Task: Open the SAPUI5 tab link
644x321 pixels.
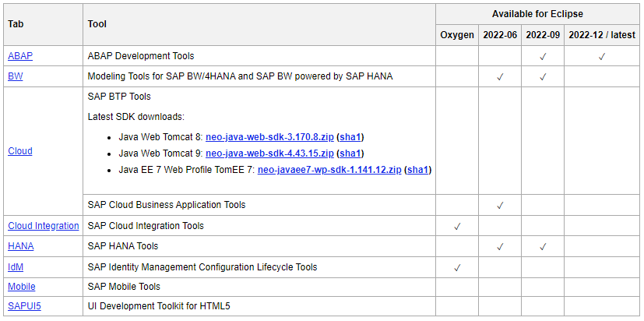Action: pos(25,306)
